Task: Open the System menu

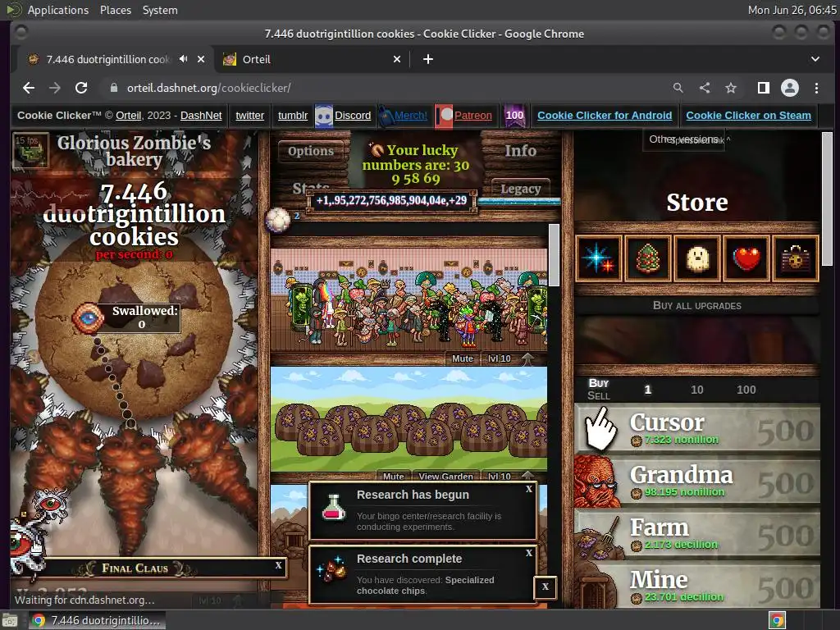Action: (x=160, y=10)
